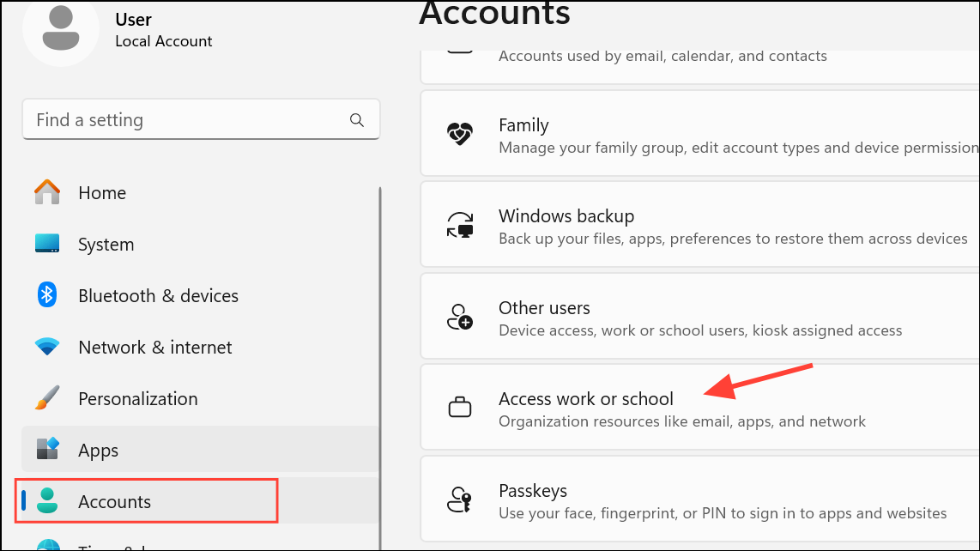980x551 pixels.
Task: Open Bluetooth & devices section
Action: 200,295
